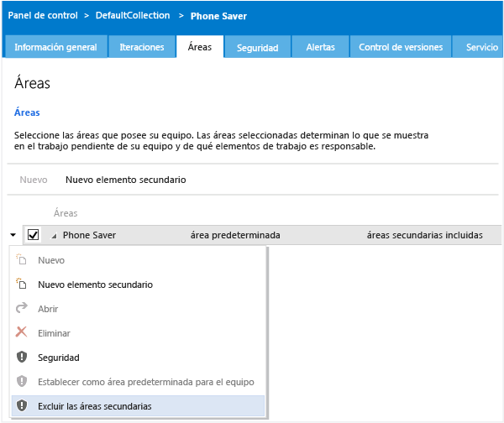Screen dimensions: 504x423
Task: Click the red X Eliminar icon
Action: (x=22, y=332)
